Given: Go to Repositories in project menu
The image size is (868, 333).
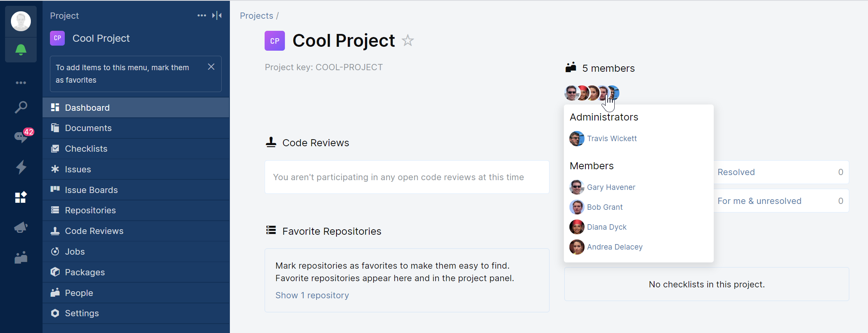Looking at the screenshot, I should click(90, 211).
